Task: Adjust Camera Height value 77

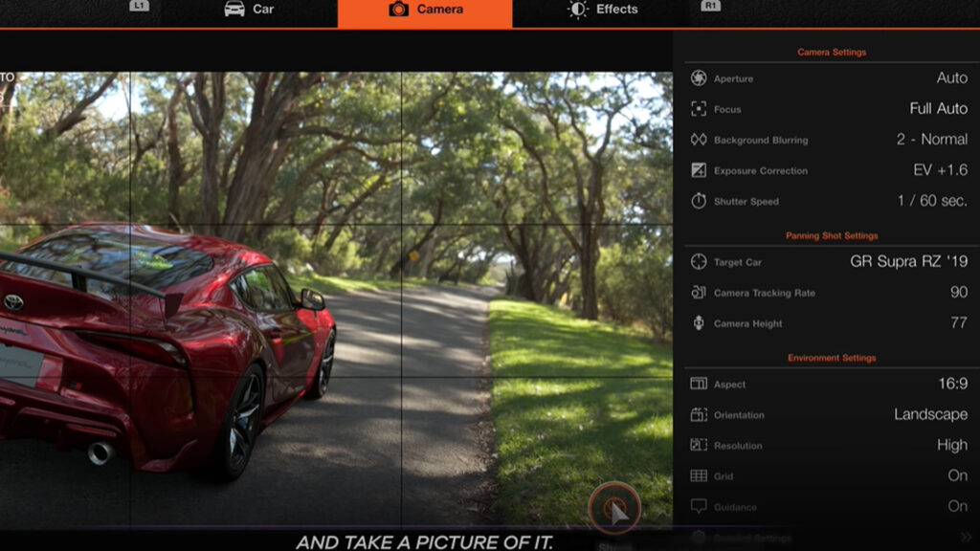Action: point(959,323)
